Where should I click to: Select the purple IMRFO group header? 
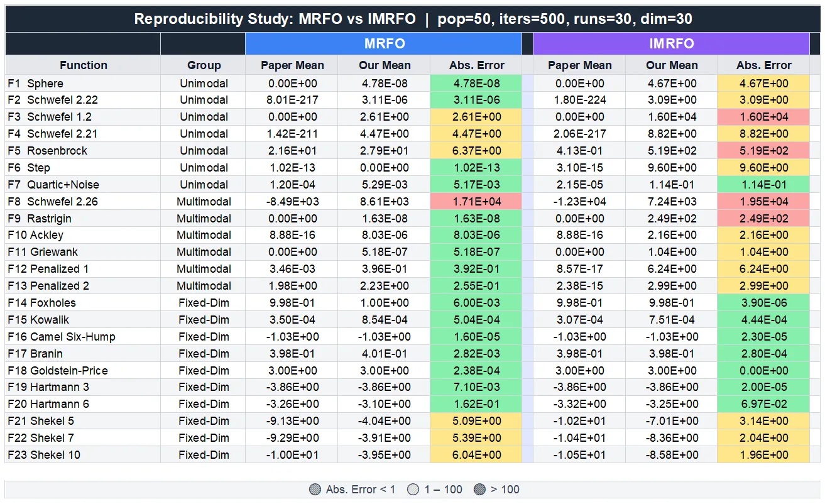tap(671, 44)
